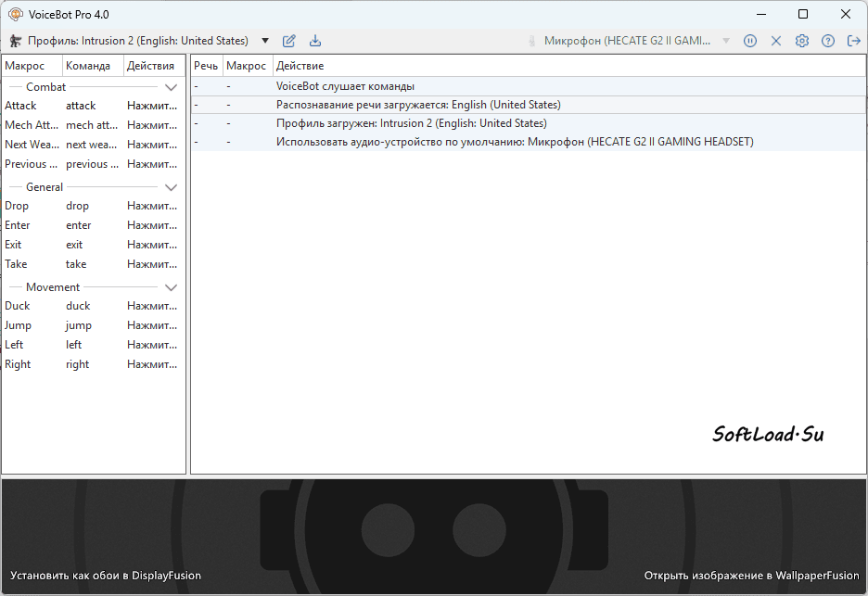Close the VoiceBot Pro window
This screenshot has width=868, height=596.
click(x=846, y=15)
